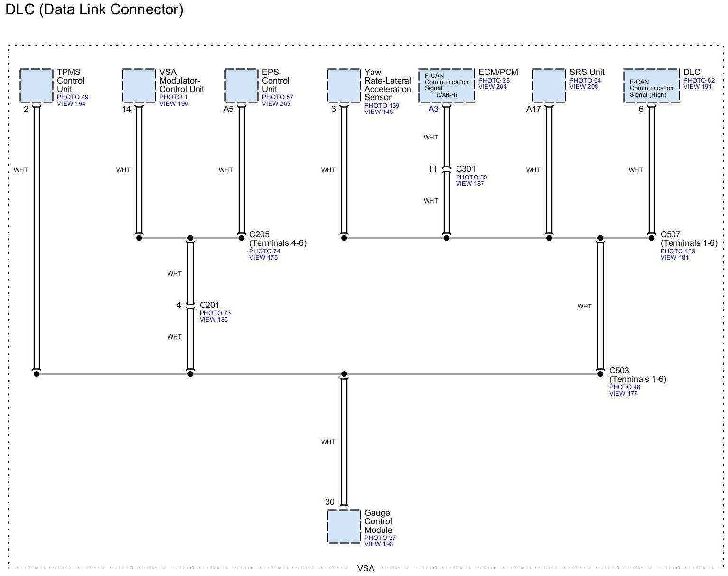Click PHOTO 1 link for VSA Modulator-Control Unit

(173, 97)
